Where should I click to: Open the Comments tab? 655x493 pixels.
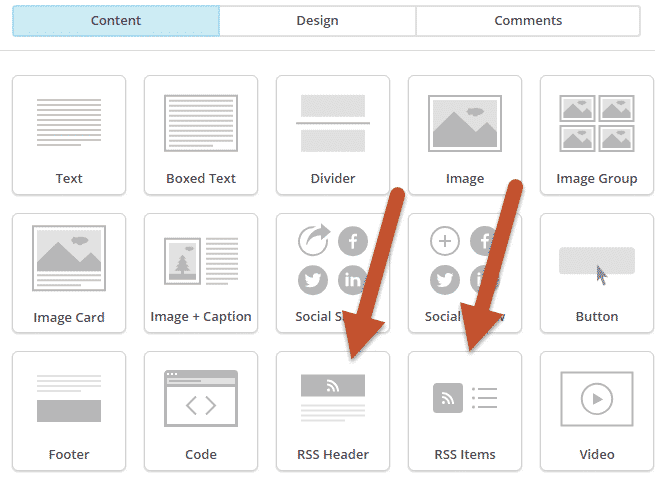tap(528, 21)
